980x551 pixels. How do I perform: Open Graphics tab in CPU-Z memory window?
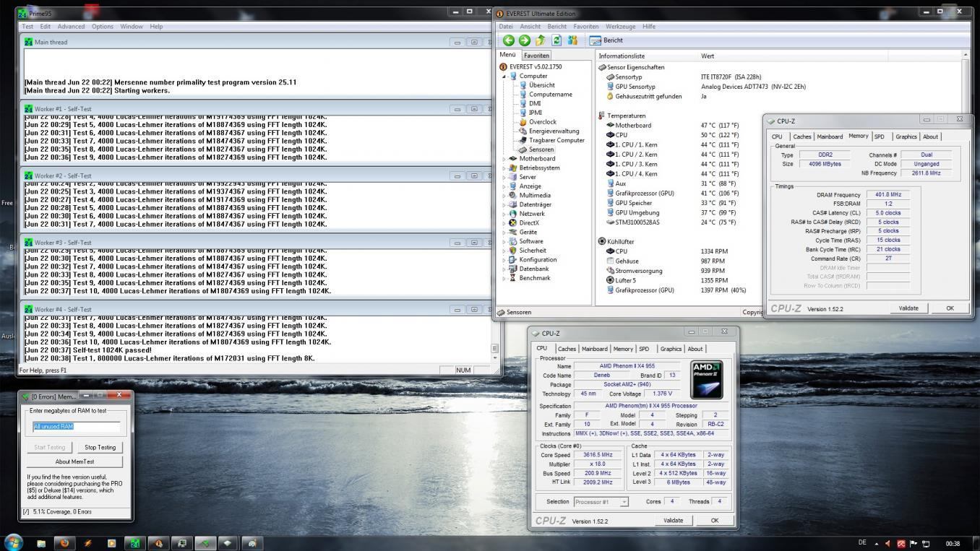[x=906, y=136]
